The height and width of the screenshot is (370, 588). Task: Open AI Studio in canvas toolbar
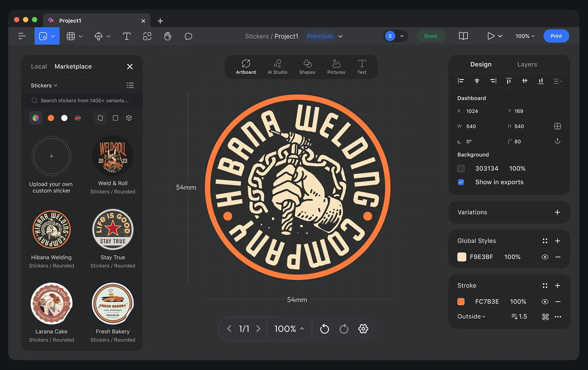coord(277,67)
